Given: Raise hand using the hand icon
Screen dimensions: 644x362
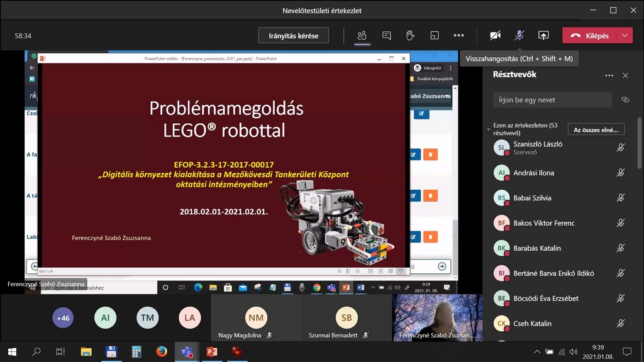Looking at the screenshot, I should [x=410, y=36].
